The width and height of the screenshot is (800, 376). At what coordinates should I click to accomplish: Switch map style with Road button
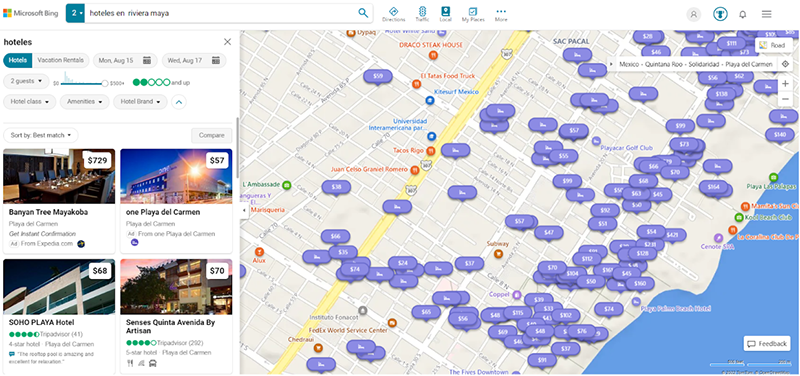tap(773, 45)
